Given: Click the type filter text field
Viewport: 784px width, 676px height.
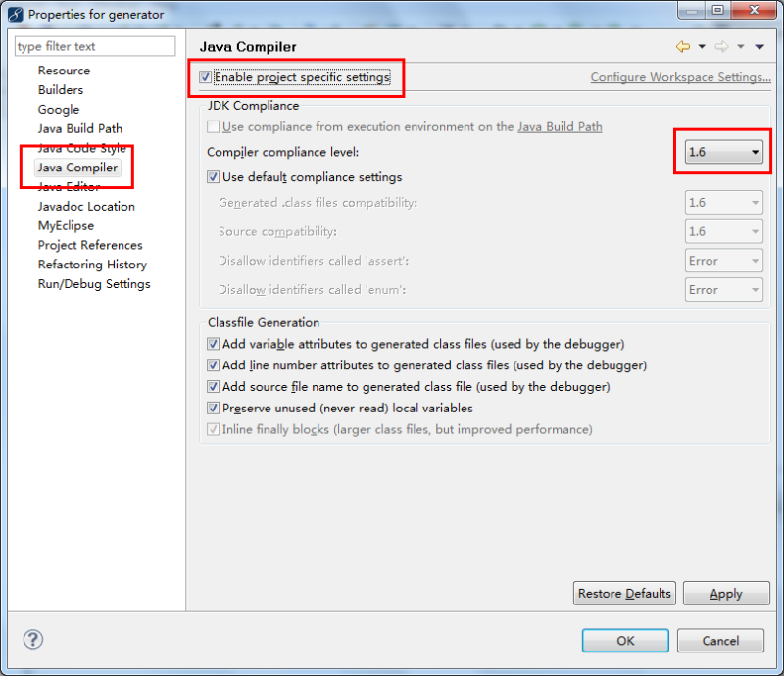Looking at the screenshot, I should (95, 46).
